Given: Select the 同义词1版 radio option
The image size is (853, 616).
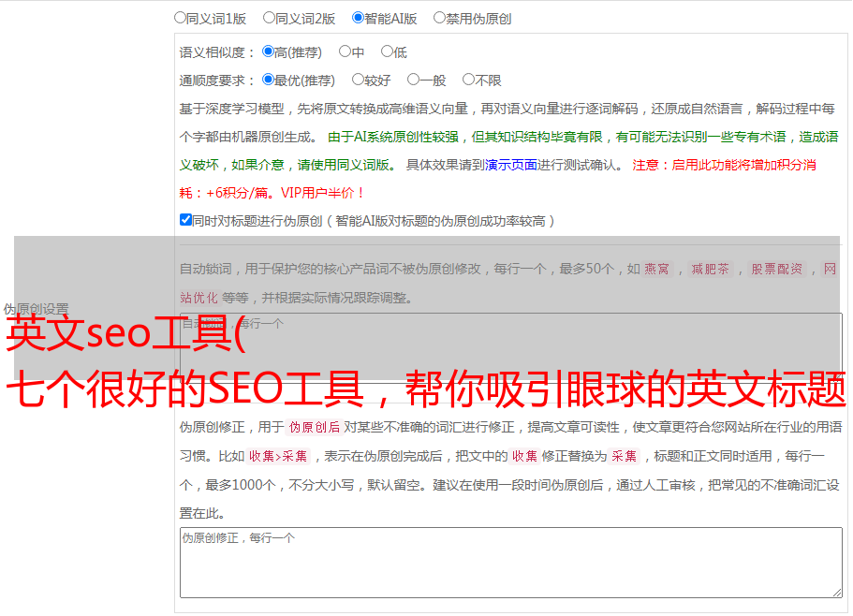Looking at the screenshot, I should point(181,18).
